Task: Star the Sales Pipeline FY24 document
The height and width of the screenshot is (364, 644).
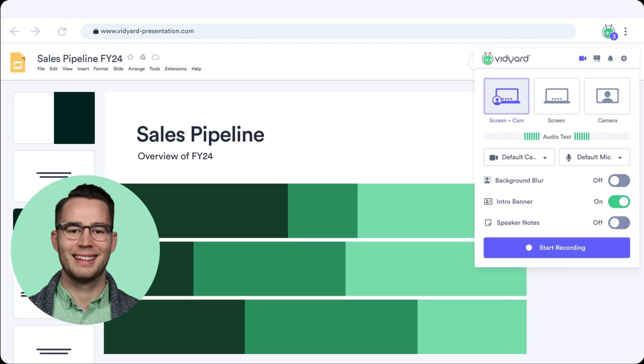Action: click(x=130, y=57)
